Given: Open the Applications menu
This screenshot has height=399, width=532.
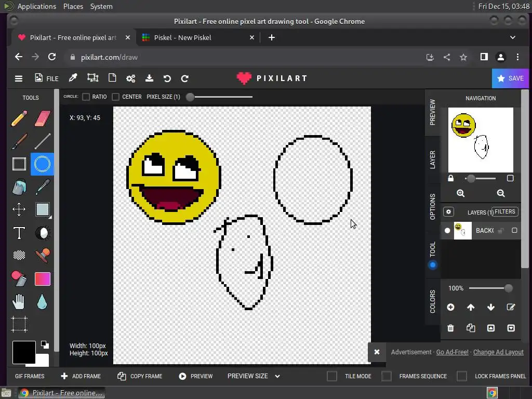Looking at the screenshot, I should pyautogui.click(x=37, y=6).
